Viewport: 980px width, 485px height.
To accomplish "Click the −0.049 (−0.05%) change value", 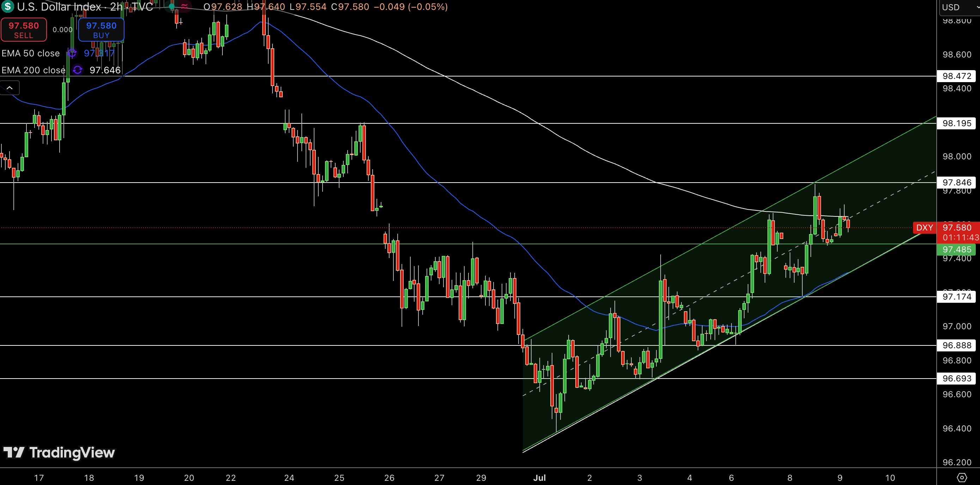I will (410, 7).
